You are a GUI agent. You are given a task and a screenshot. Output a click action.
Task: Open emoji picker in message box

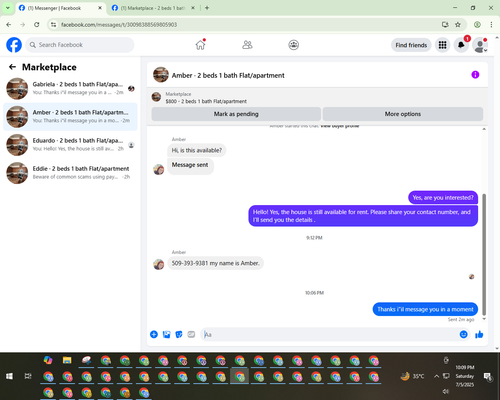click(x=463, y=334)
